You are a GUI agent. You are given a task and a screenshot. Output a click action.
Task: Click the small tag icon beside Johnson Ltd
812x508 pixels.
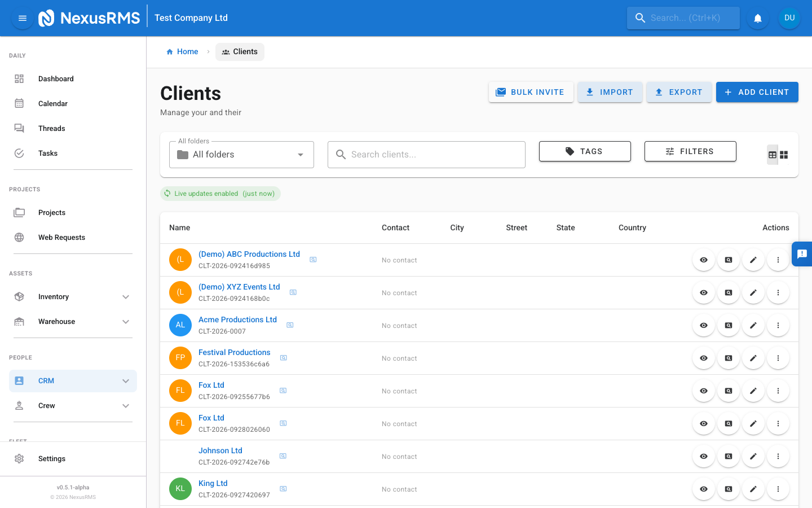coord(283,456)
